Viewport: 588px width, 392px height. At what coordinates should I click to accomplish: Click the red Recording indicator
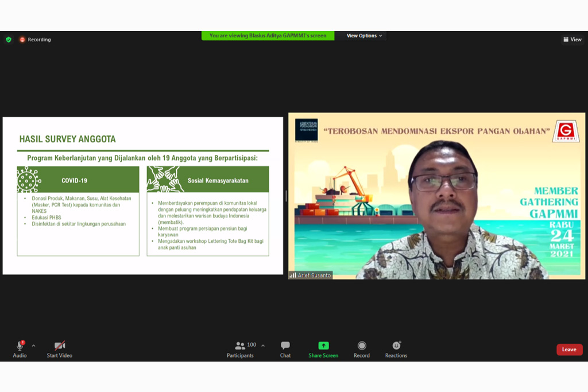[x=35, y=40]
